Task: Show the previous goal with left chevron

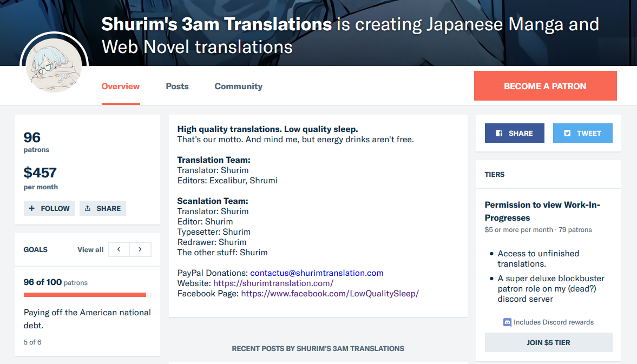Action: pyautogui.click(x=119, y=249)
